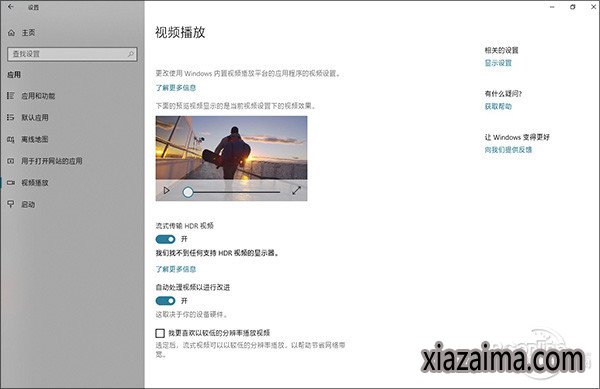Select the 应用和功能 list icon
This screenshot has width=600, height=389.
(x=11, y=96)
